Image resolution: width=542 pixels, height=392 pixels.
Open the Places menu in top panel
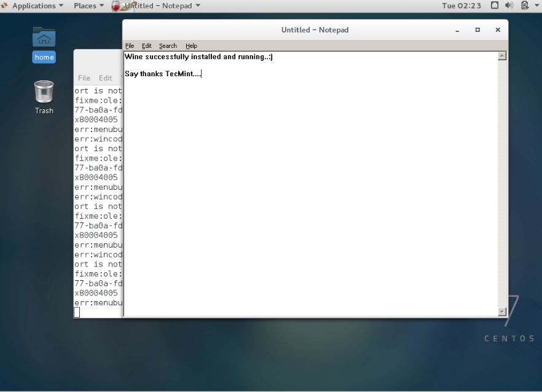tap(88, 6)
